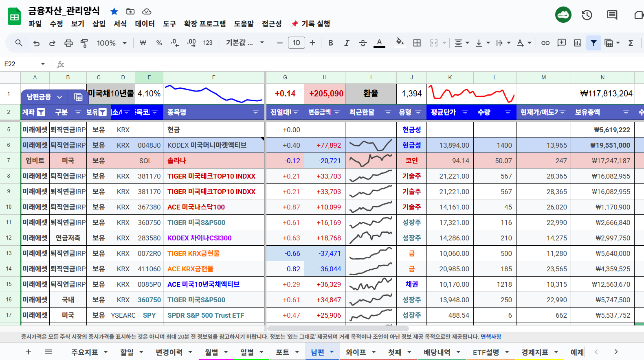This screenshot has height=360, width=644.
Task: Open cell borders options
Action: coord(417,43)
